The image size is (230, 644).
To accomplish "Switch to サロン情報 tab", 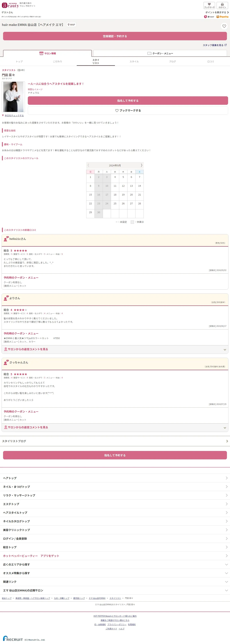I will pyautogui.click(x=48, y=53).
